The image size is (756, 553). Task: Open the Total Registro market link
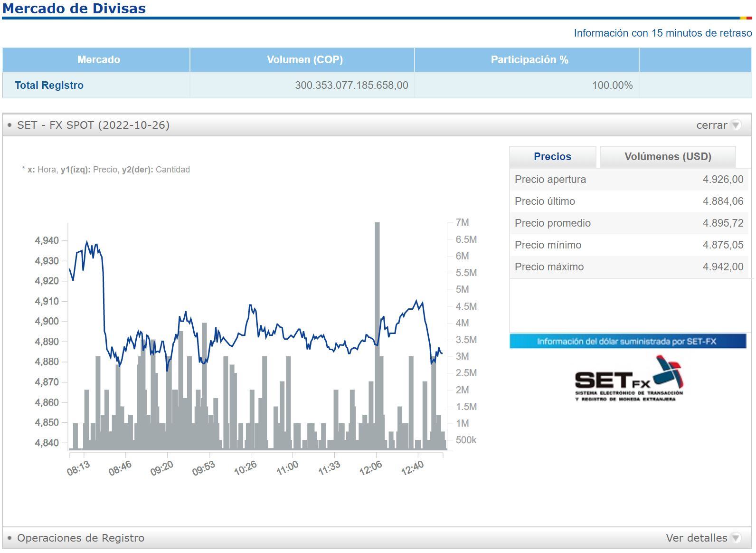pyautogui.click(x=49, y=86)
